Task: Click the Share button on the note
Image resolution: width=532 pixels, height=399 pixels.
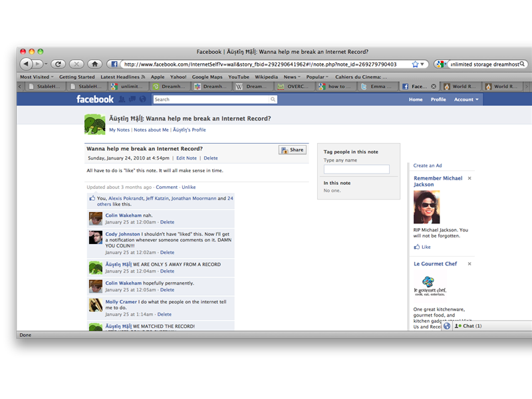Action: [293, 150]
